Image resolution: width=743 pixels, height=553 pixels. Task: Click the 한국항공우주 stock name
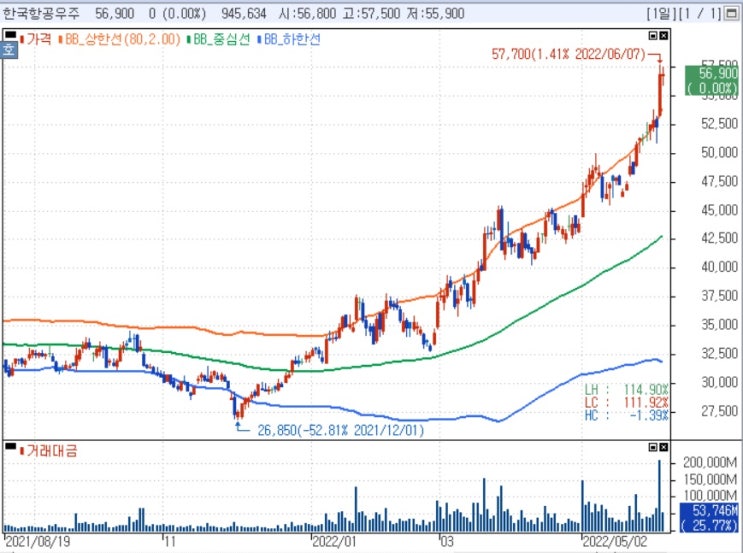click(x=41, y=13)
